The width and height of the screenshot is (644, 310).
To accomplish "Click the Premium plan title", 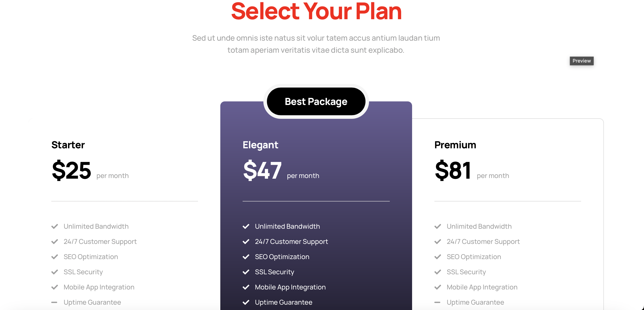I will click(x=455, y=145).
